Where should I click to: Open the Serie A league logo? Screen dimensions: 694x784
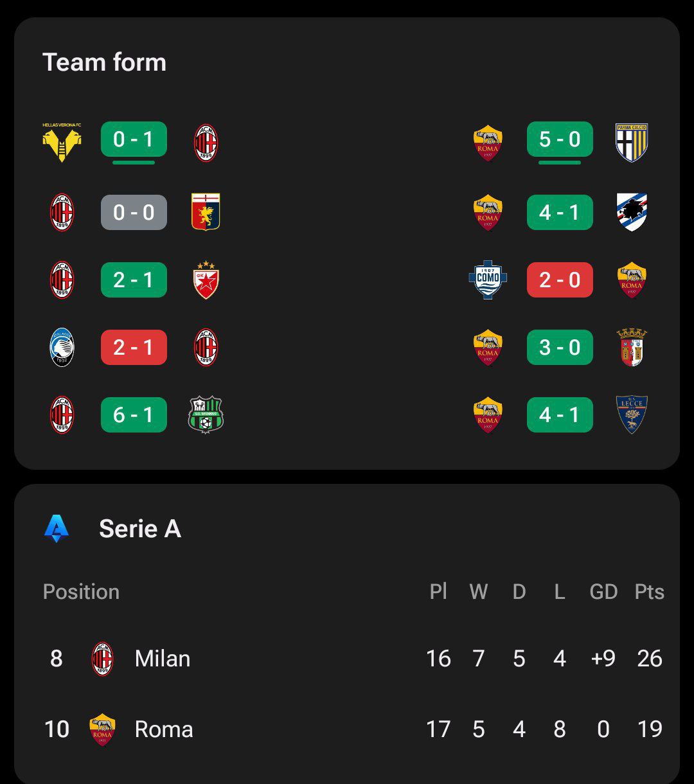click(x=57, y=529)
